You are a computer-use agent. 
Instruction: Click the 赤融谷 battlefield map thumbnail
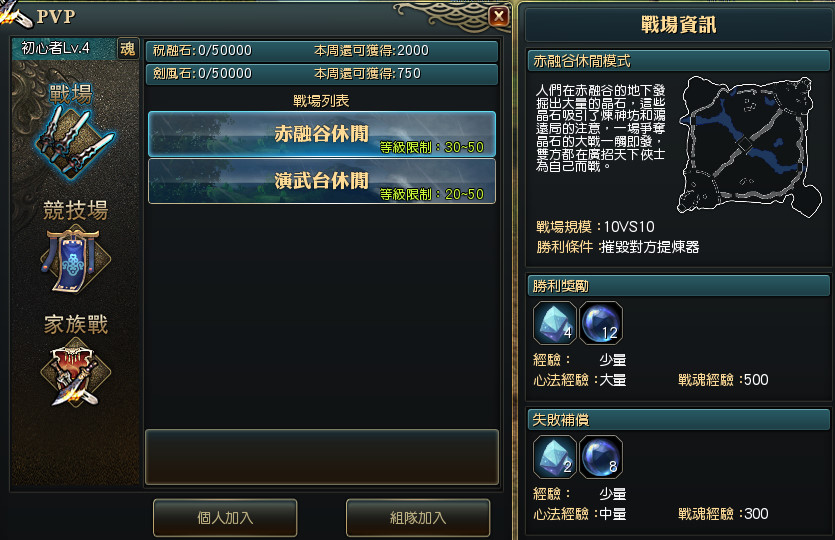(x=749, y=146)
